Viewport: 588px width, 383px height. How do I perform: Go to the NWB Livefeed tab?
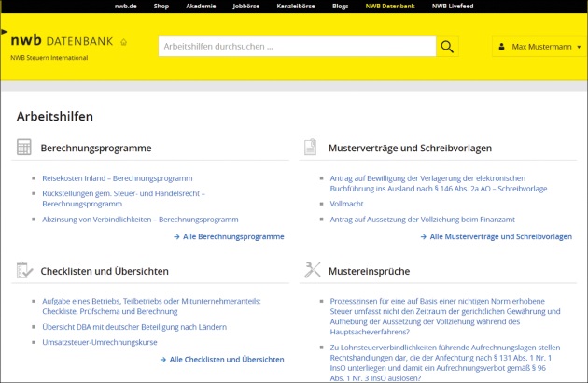click(x=454, y=6)
